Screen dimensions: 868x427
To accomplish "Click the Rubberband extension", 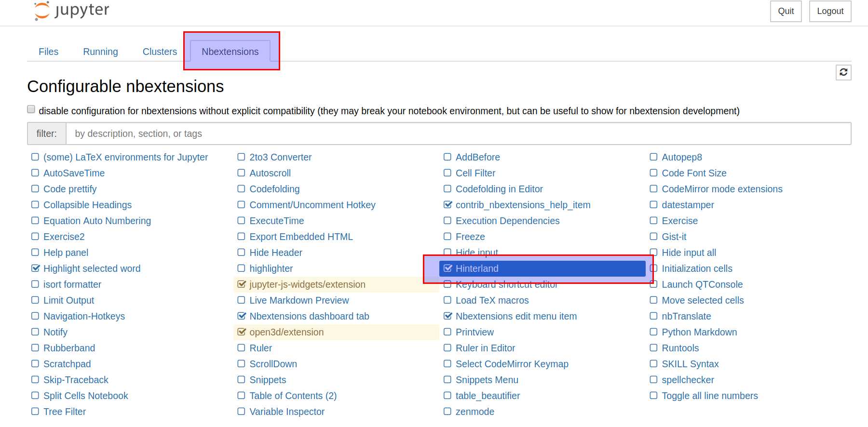I will tap(69, 348).
